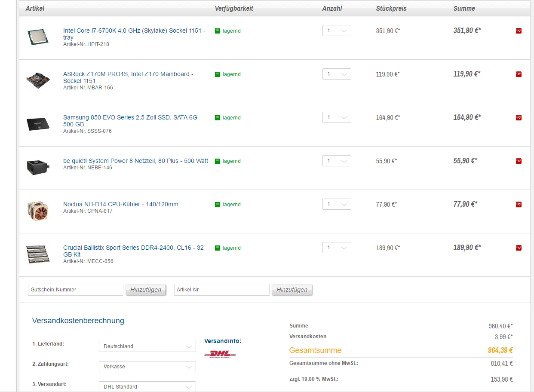Screen dimensions: 534x392
Task: Remove the ASRock Z170M PRO4S from cart
Action: tap(519, 74)
